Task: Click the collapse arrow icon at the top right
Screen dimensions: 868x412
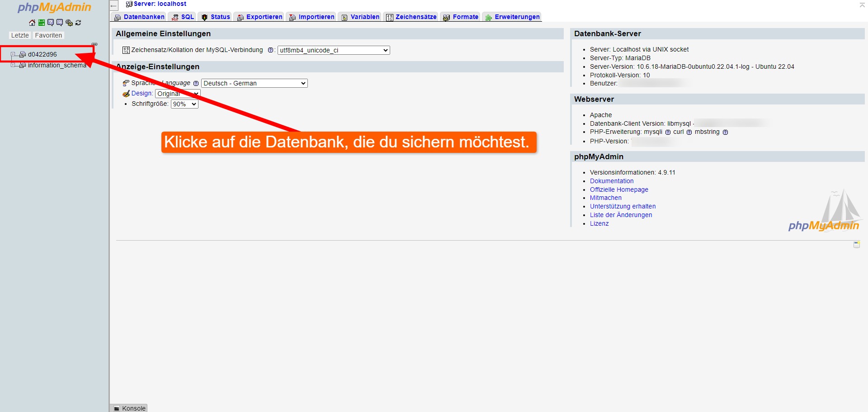Action: coord(862,5)
